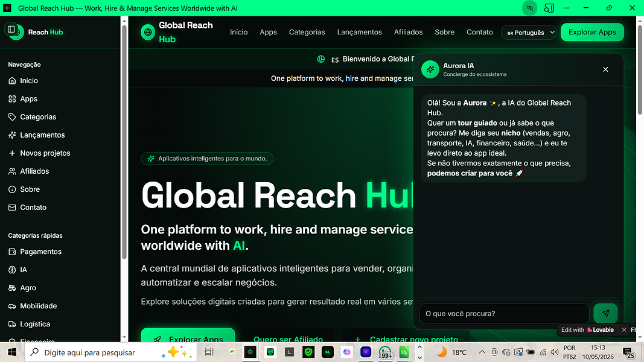Click the sidebar scroll down arrow
This screenshot has width=644, height=362.
[x=124, y=338]
